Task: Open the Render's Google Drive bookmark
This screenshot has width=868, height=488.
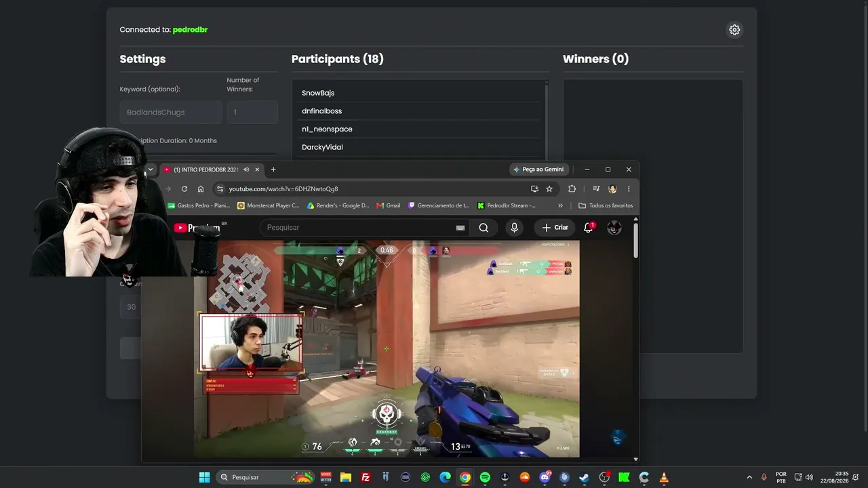Action: pos(338,205)
